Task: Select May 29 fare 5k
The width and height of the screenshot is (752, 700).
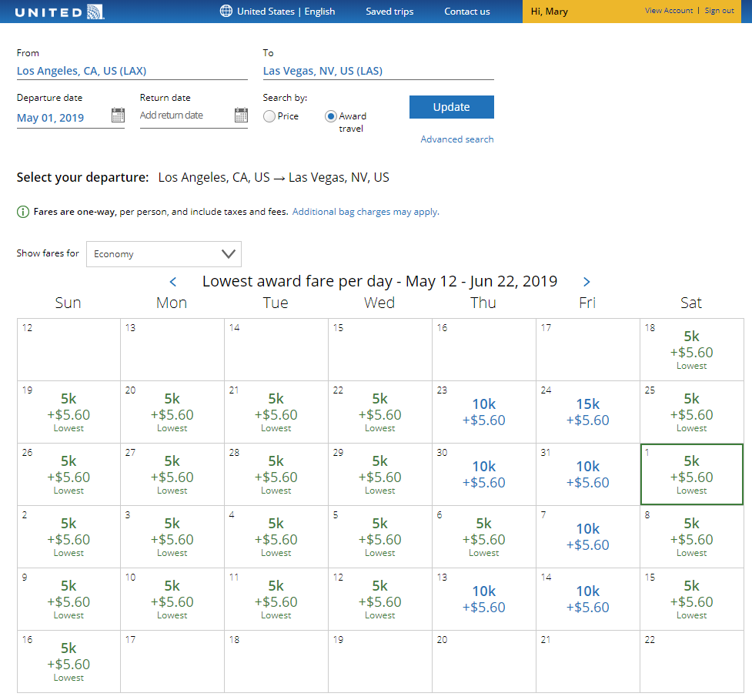Action: click(379, 474)
